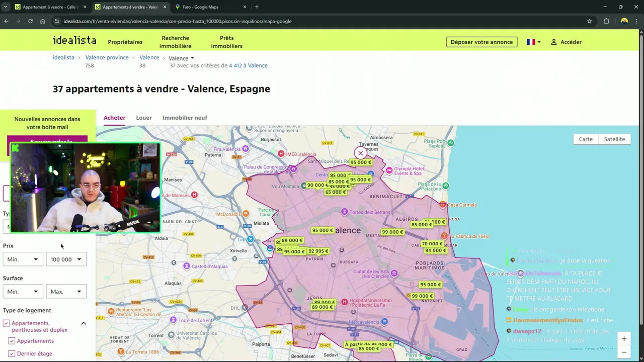Switch to Appartement à vendre - Calle tab
Screen dimensions: 644x362
(49, 7)
